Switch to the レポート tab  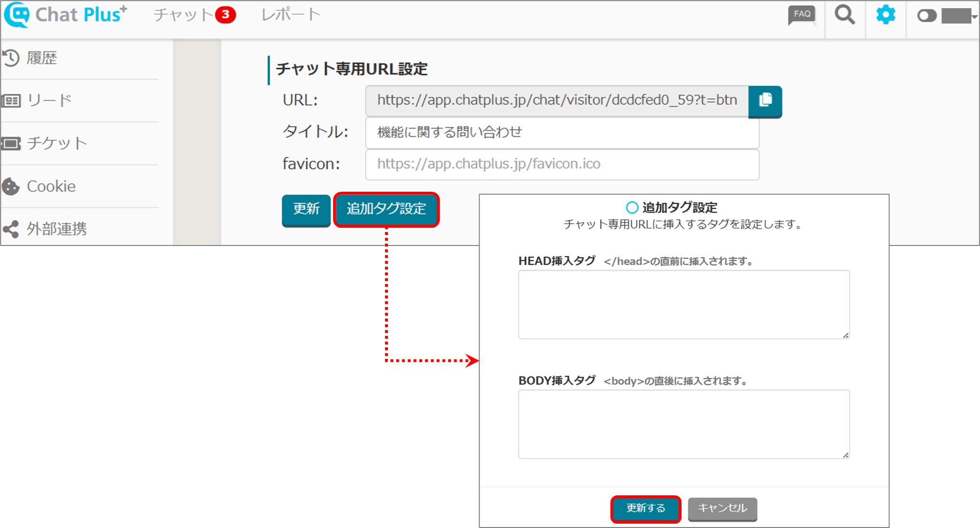point(291,15)
